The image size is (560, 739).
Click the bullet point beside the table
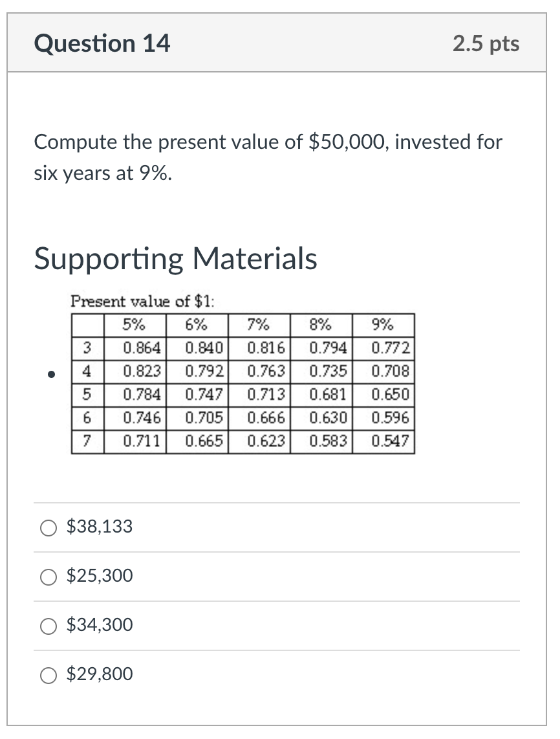48,373
